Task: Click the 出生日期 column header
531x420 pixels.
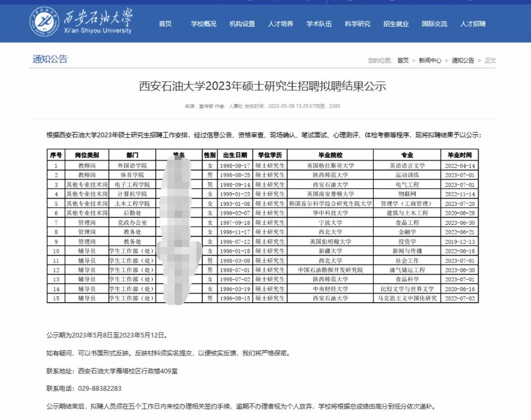Action: point(235,155)
